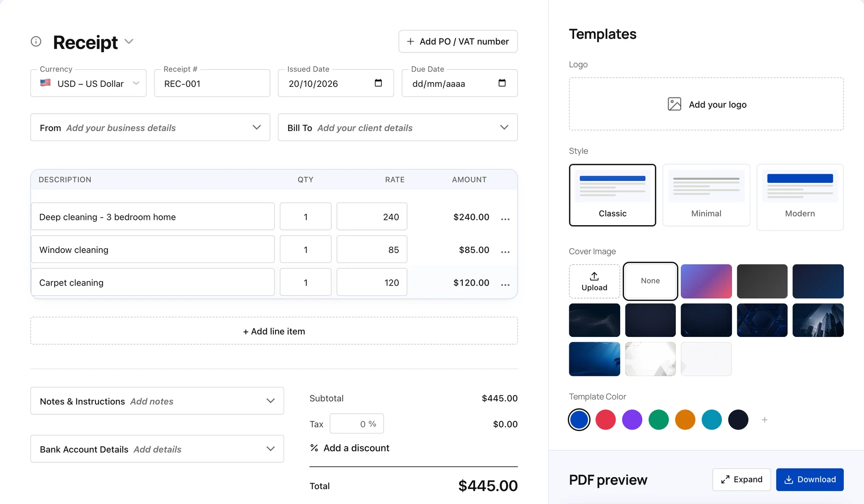Choose the blue hexagon pattern cover image
864x504 pixels.
pos(762,320)
